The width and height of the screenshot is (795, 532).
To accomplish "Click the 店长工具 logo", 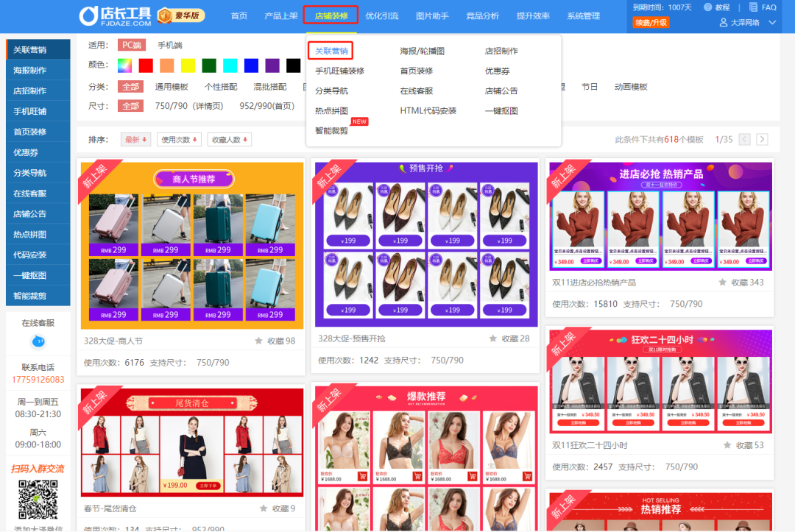I will coord(116,16).
